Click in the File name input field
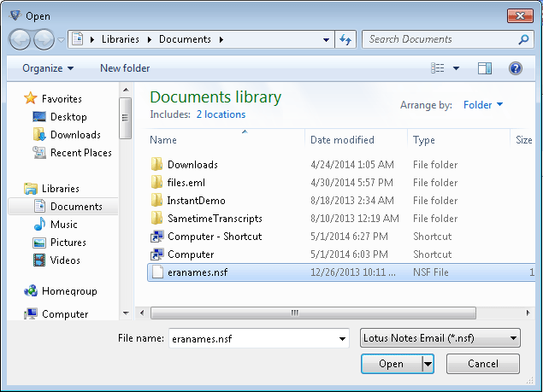This screenshot has width=543, height=392. tap(252, 338)
